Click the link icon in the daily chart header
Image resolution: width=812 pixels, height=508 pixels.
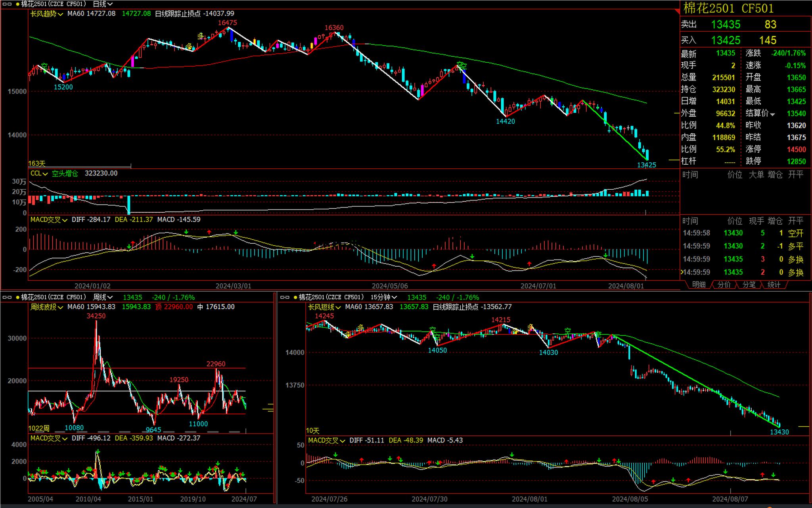click(x=7, y=4)
